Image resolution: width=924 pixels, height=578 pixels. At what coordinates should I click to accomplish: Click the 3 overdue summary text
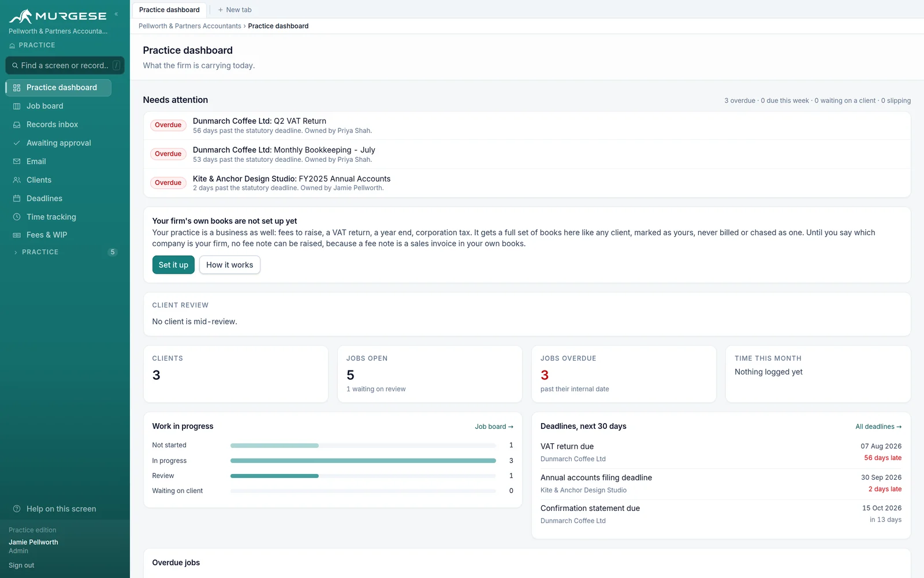point(740,101)
